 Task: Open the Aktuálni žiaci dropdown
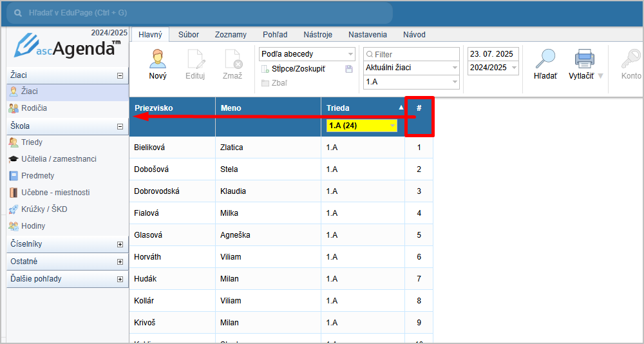[411, 68]
